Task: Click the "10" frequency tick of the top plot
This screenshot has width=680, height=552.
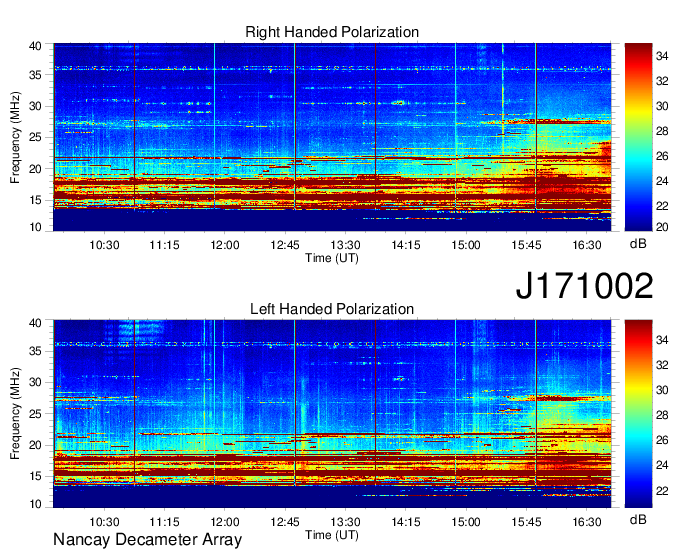Action: click(x=35, y=227)
